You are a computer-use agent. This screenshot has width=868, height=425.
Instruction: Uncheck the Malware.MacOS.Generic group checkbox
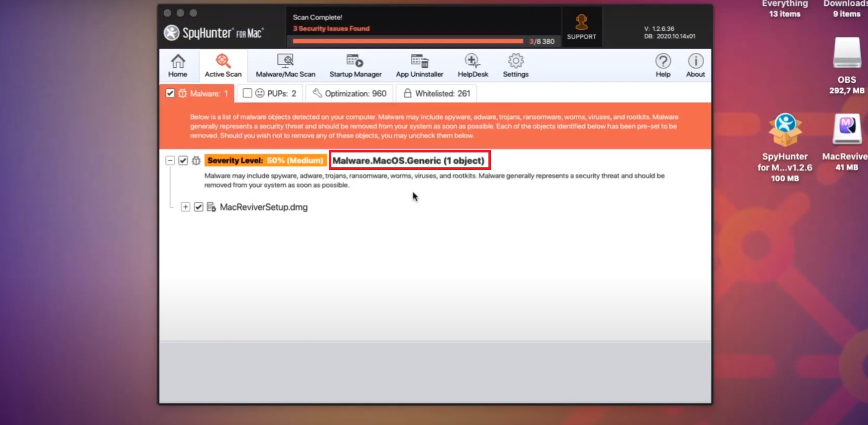click(183, 161)
